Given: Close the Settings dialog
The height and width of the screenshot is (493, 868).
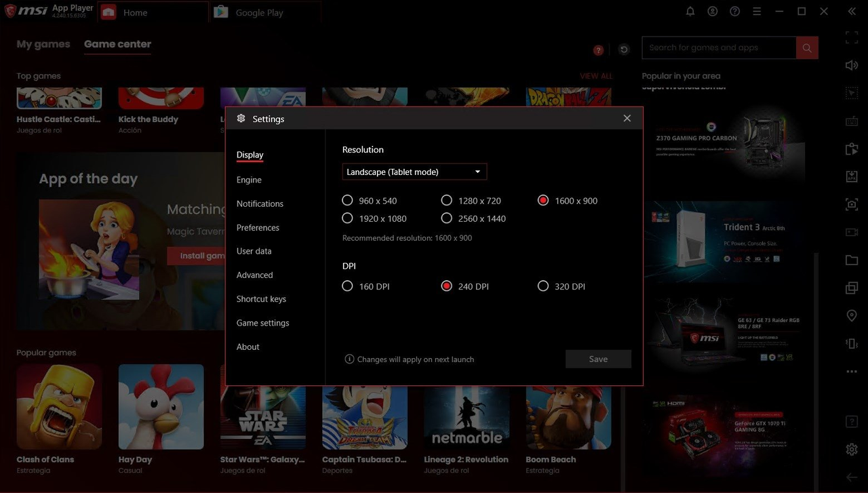Looking at the screenshot, I should pos(627,118).
